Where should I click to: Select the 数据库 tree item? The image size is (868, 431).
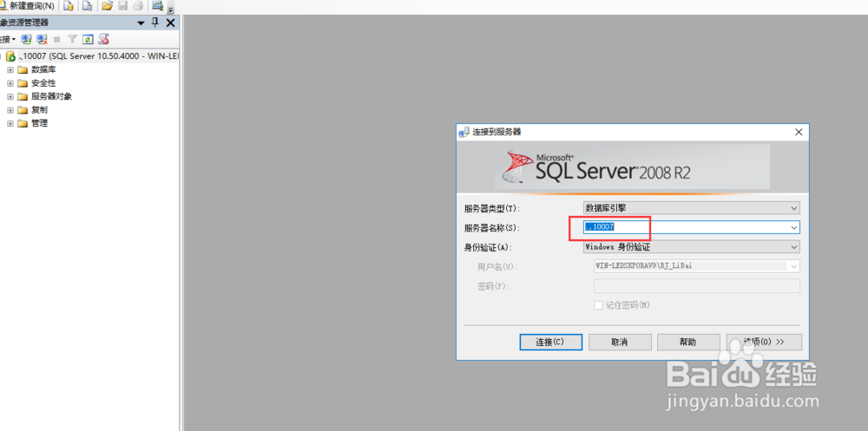(43, 69)
